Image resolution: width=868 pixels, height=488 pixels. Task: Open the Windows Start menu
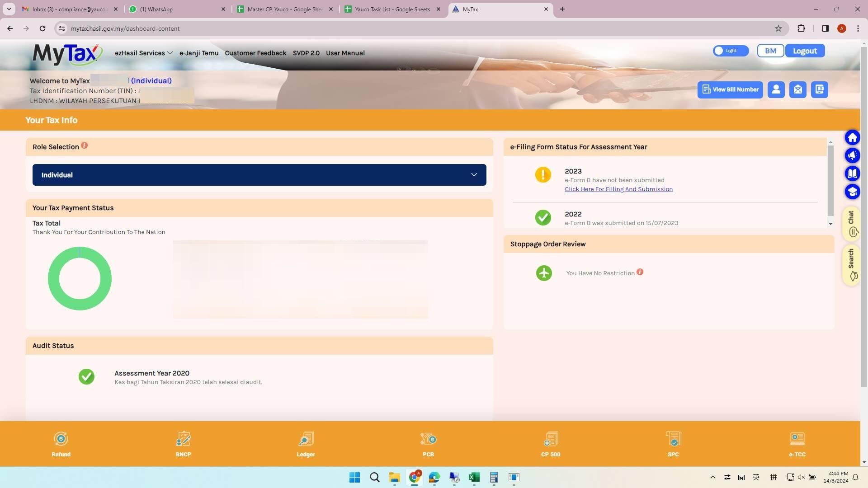point(355,477)
